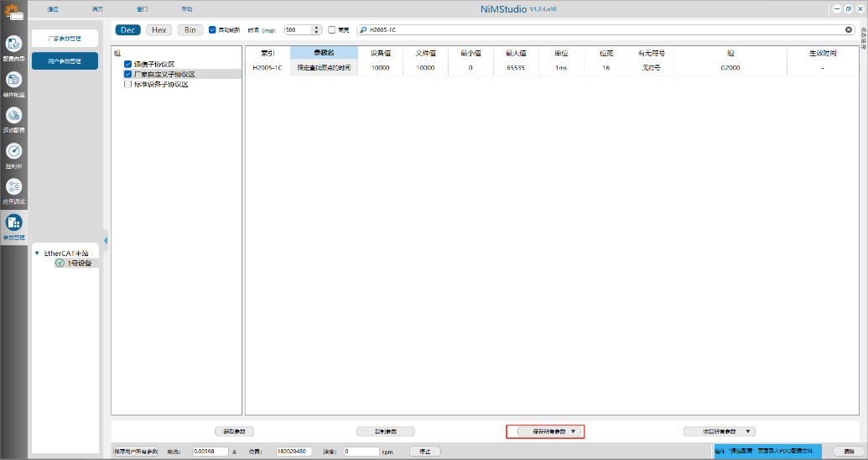Screen dimensions: 868x460
Task: Open the 恢复所有参数 dropdown arrow
Action: point(748,431)
